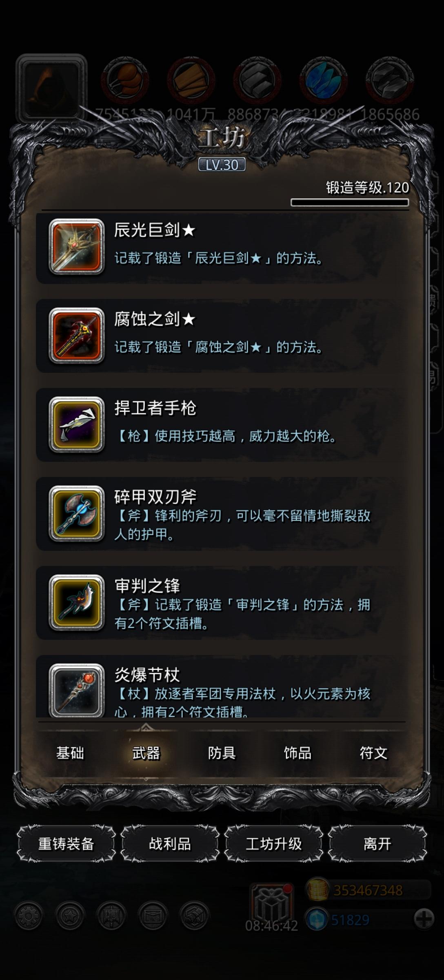Tap the plus icon to add gems
The width and height of the screenshot is (444, 980).
[424, 919]
